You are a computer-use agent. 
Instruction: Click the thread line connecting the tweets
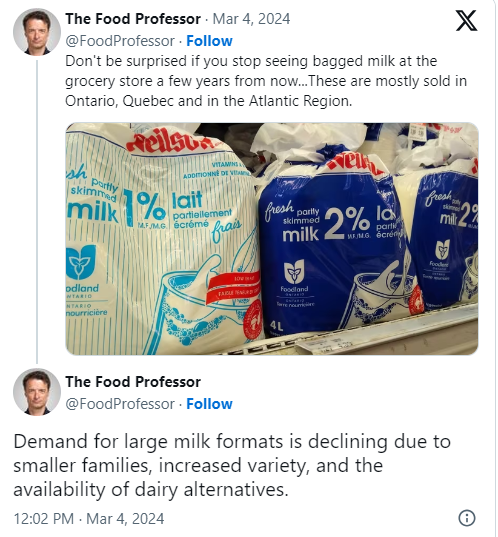[37, 211]
